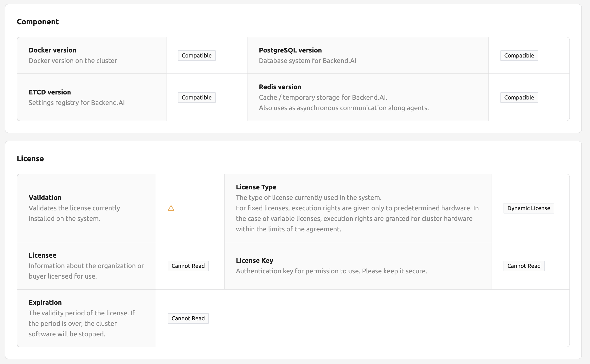Viewport: 590px width, 364px height.
Task: Click the Dynamic License tag
Action: pyautogui.click(x=529, y=208)
